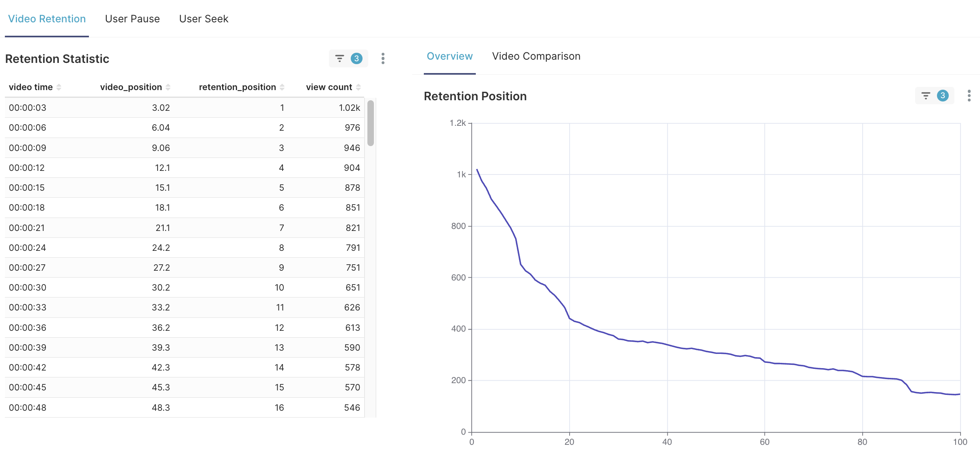Viewport: 980px width, 457px height.
Task: Click the 800 y-axis label on chart
Action: click(x=458, y=226)
